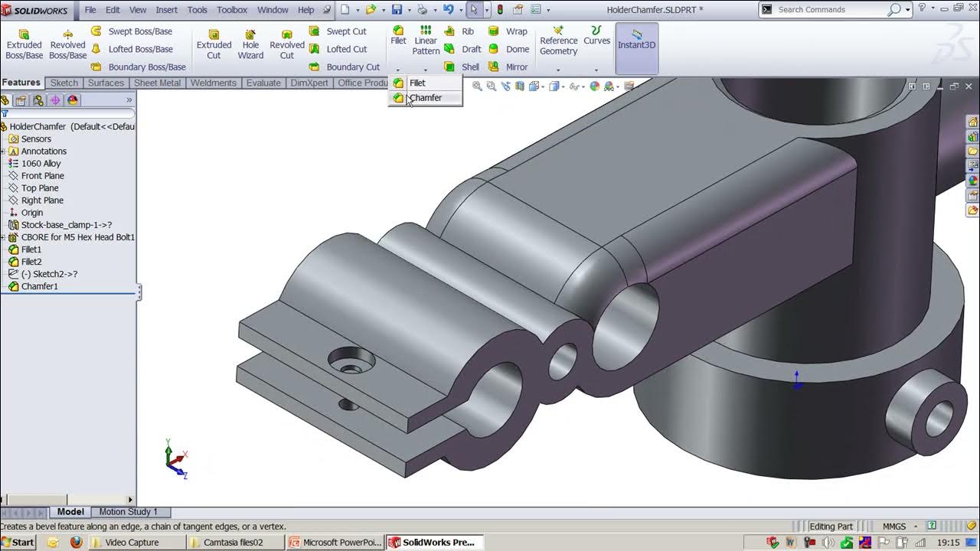Click the Extruded Boss/Base tool
The height and width of the screenshot is (551, 980).
coord(24,44)
